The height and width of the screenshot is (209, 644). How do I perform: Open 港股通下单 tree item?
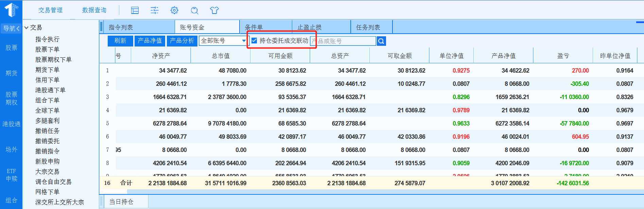tap(50, 90)
